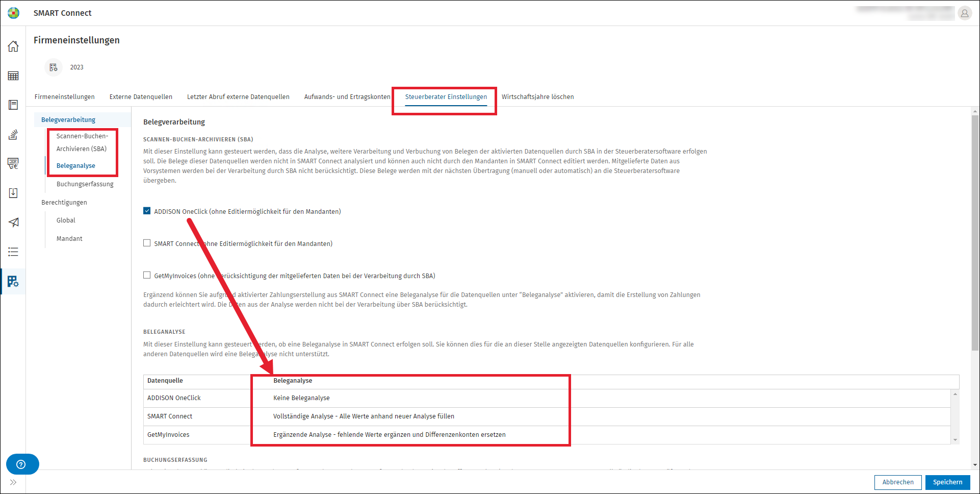Click the fiscal year 2023 icon
The image size is (980, 494).
click(54, 67)
